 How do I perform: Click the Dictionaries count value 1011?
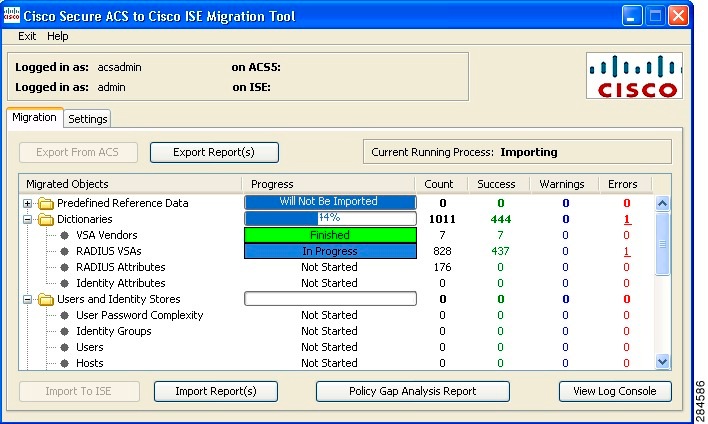click(442, 219)
